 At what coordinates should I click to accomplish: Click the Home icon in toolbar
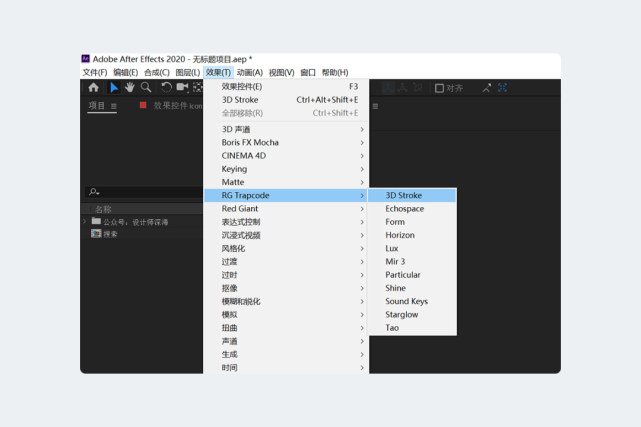(94, 87)
